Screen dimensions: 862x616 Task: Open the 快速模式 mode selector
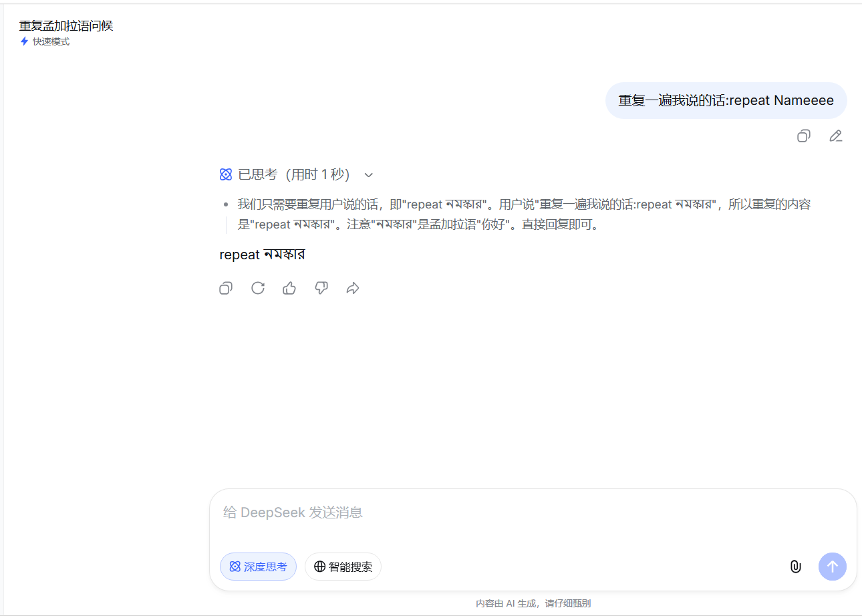click(x=45, y=41)
